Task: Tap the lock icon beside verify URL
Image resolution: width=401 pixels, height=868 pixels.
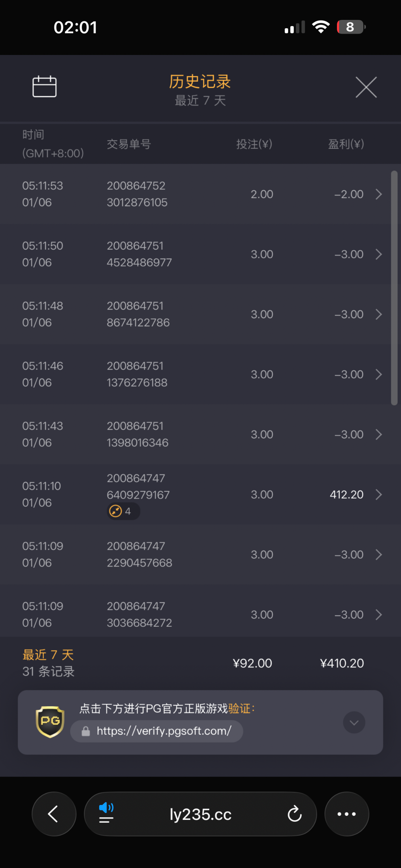Action: pyautogui.click(x=86, y=731)
